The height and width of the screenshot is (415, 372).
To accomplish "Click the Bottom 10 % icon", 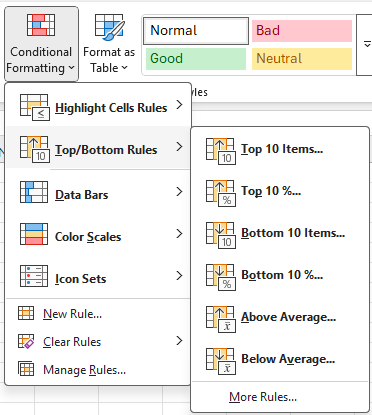I will tap(221, 277).
